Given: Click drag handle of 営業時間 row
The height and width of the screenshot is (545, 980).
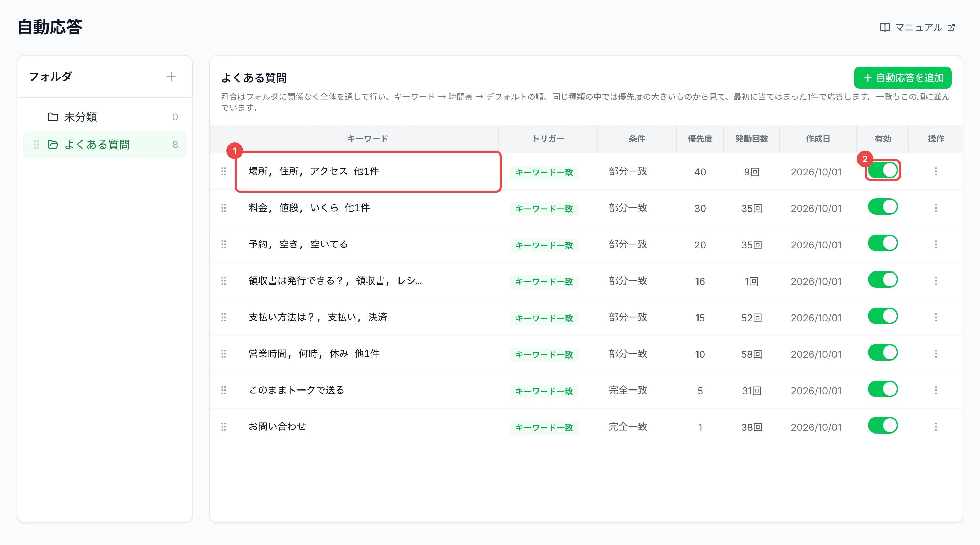Looking at the screenshot, I should coord(224,354).
